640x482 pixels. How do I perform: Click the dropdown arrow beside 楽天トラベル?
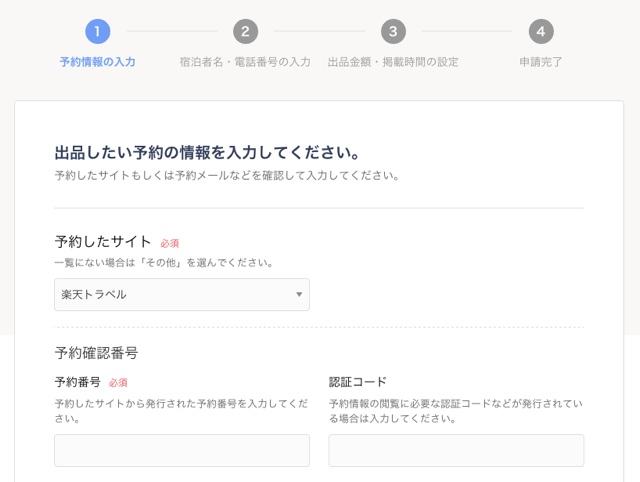click(298, 295)
